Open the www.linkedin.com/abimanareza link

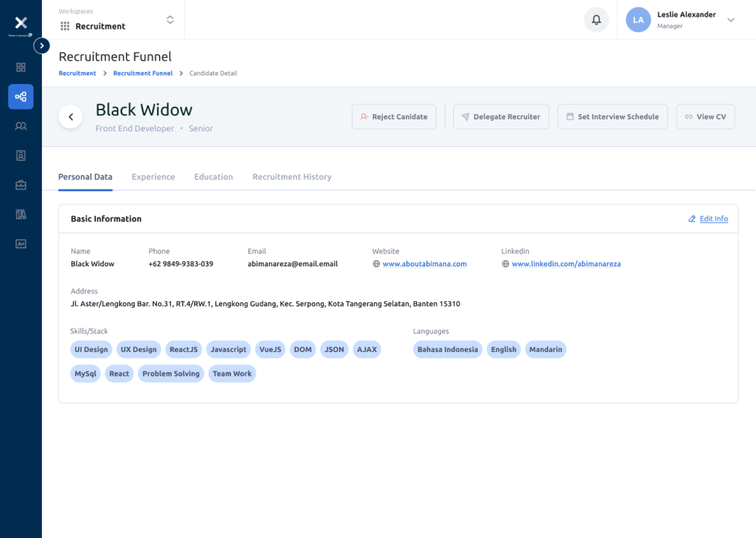click(565, 264)
